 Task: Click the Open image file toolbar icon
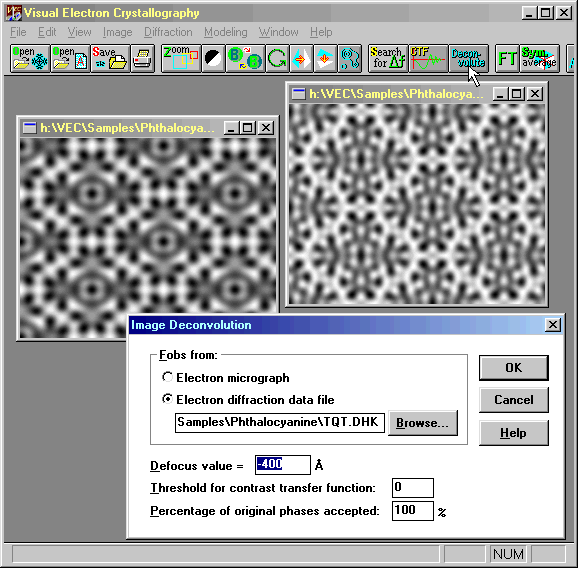(30, 59)
